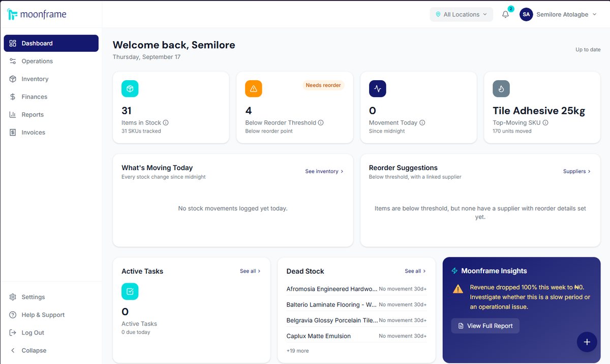Click the Dashboard grid icon in sidebar

click(x=13, y=43)
